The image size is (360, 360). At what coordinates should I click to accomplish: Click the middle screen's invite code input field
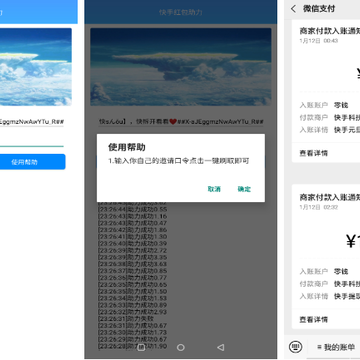[181, 122]
